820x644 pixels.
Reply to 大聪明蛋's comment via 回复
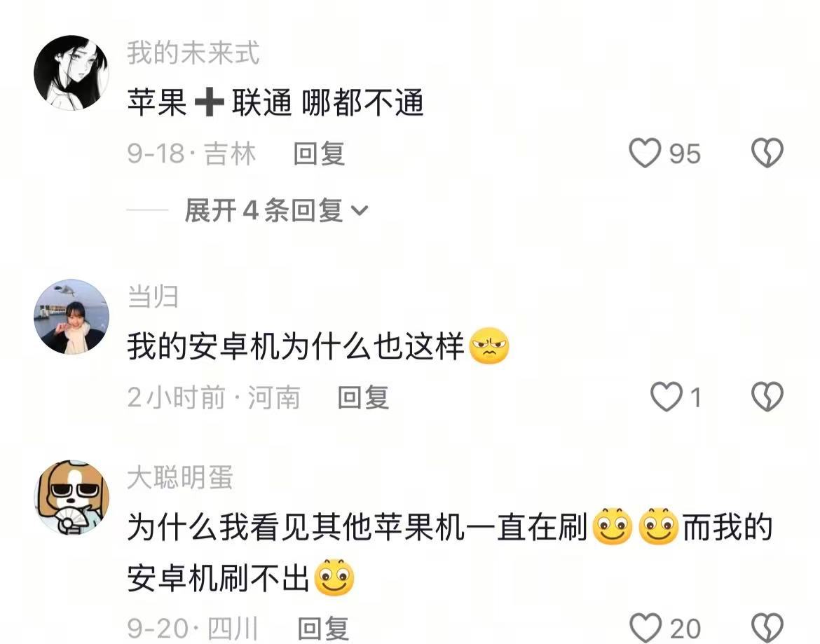click(323, 629)
